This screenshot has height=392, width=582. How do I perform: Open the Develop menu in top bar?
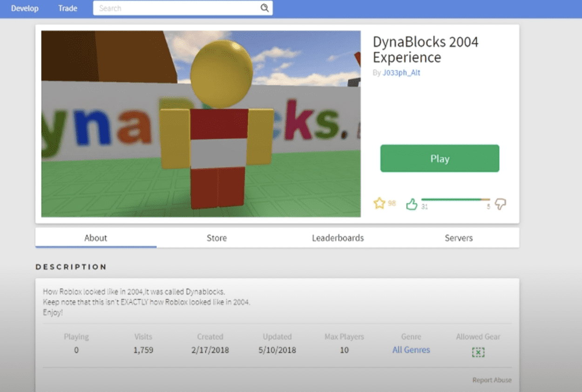click(25, 8)
